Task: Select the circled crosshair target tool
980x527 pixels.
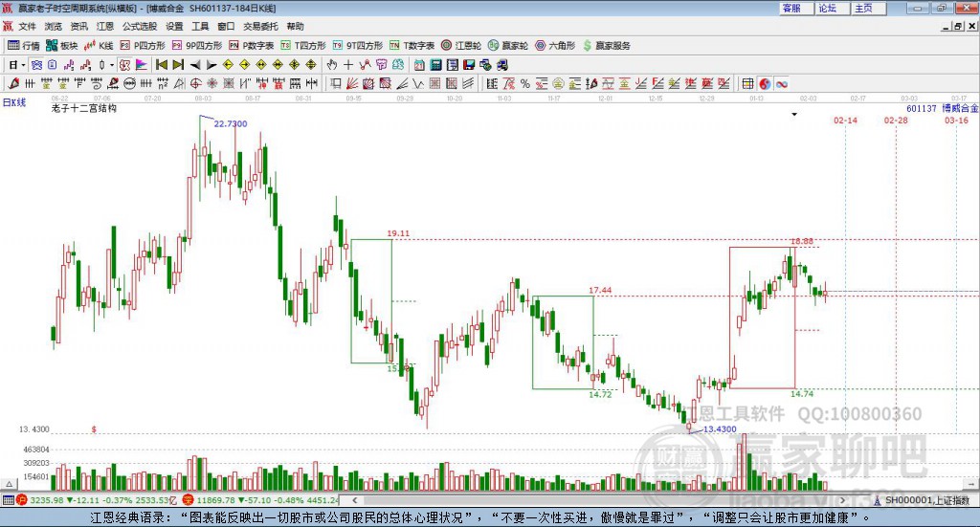Action: [195, 83]
